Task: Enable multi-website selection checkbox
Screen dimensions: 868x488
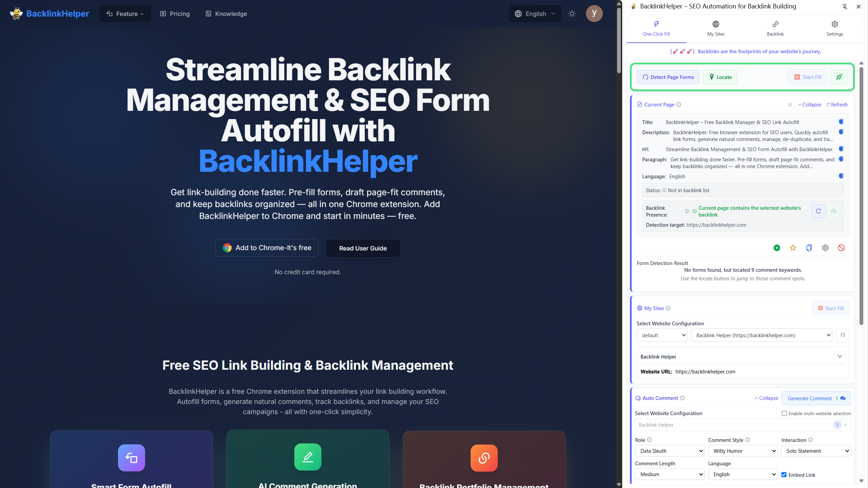Action: tap(784, 413)
